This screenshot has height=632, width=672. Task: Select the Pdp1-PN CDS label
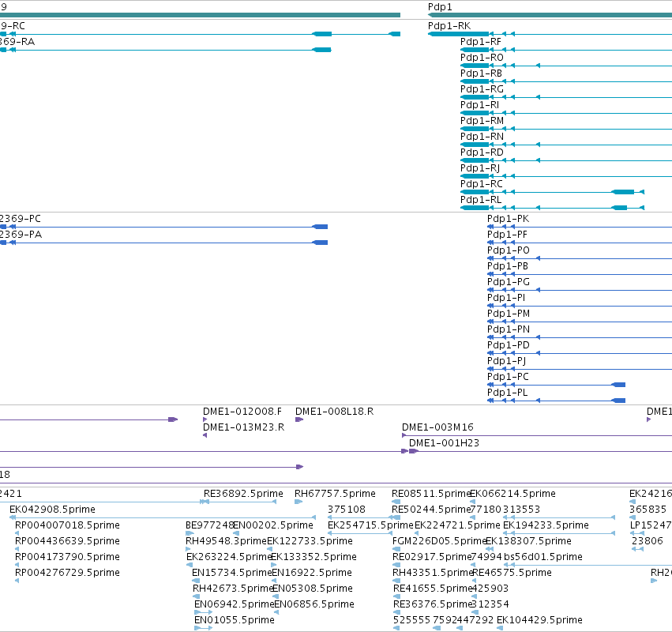[509, 329]
